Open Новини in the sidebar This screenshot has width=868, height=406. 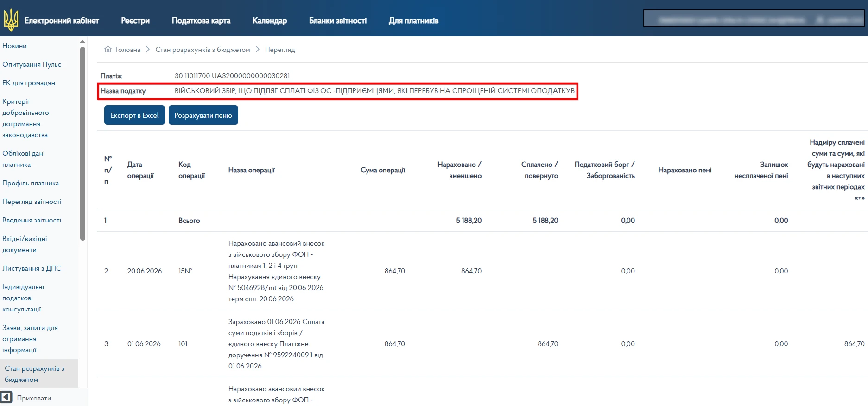pyautogui.click(x=14, y=46)
